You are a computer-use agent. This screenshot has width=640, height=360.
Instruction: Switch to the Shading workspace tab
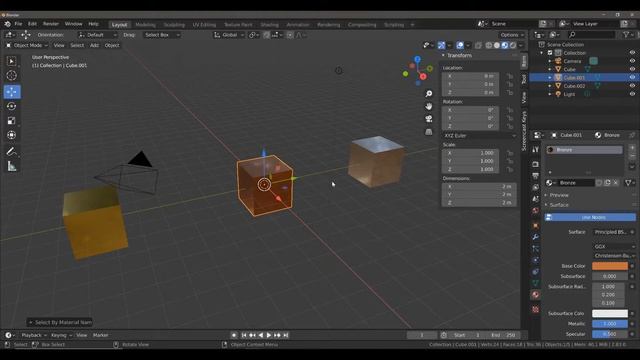[x=269, y=25]
